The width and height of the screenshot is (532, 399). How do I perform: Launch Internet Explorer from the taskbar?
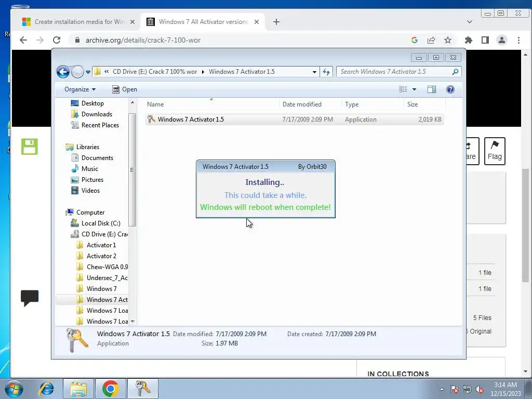click(x=46, y=389)
